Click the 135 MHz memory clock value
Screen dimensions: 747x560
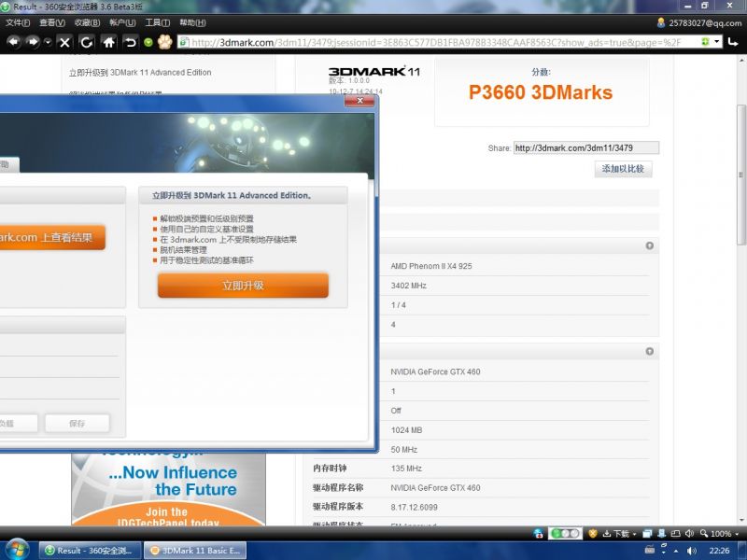[406, 469]
